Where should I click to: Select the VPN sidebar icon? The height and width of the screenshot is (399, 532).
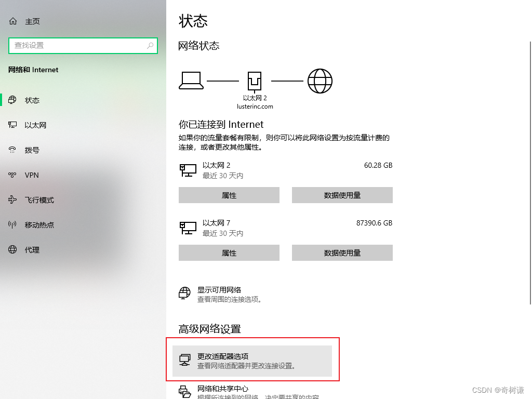coord(12,175)
